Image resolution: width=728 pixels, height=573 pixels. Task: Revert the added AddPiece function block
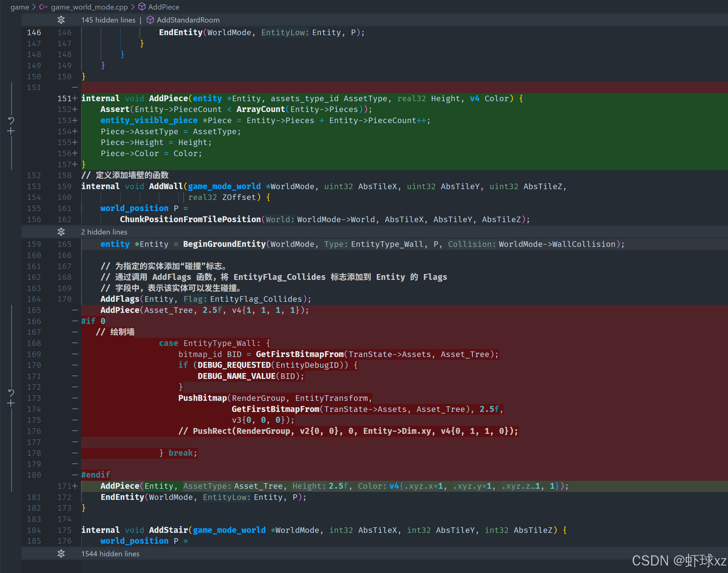click(x=11, y=120)
